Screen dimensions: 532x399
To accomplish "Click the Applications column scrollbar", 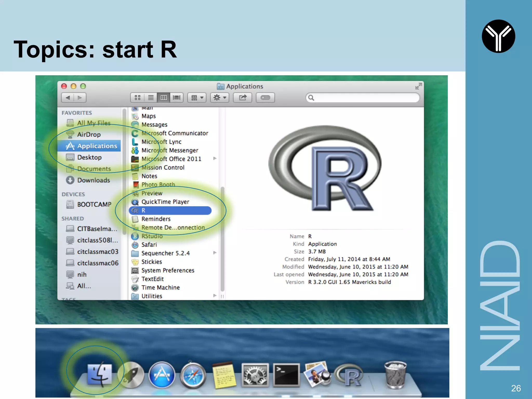I will tap(222, 239).
